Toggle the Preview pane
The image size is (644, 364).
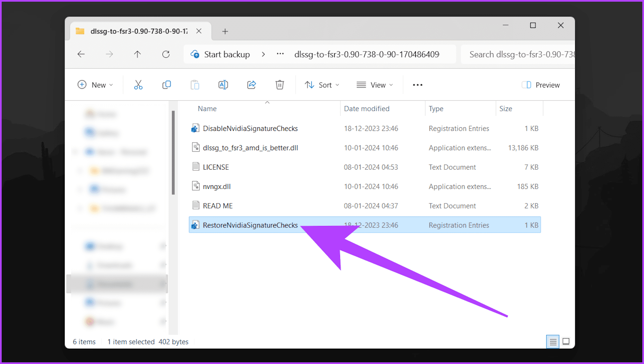coord(541,84)
